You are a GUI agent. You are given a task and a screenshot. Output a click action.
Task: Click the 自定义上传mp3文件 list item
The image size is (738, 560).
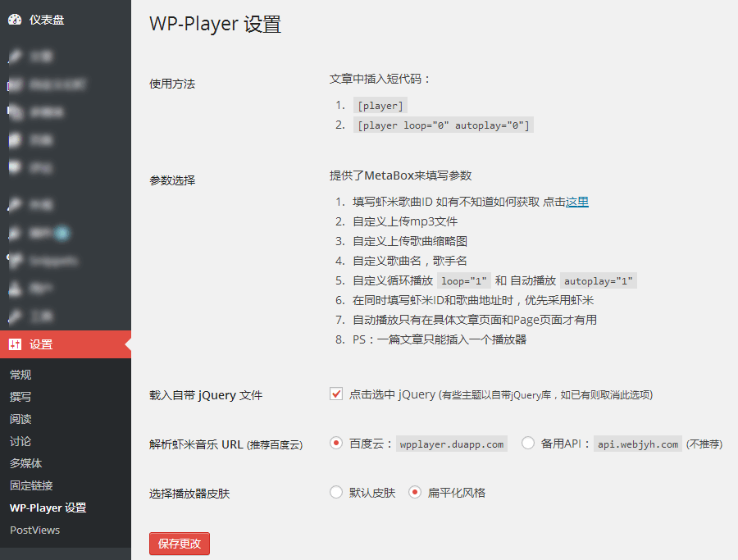coord(405,221)
